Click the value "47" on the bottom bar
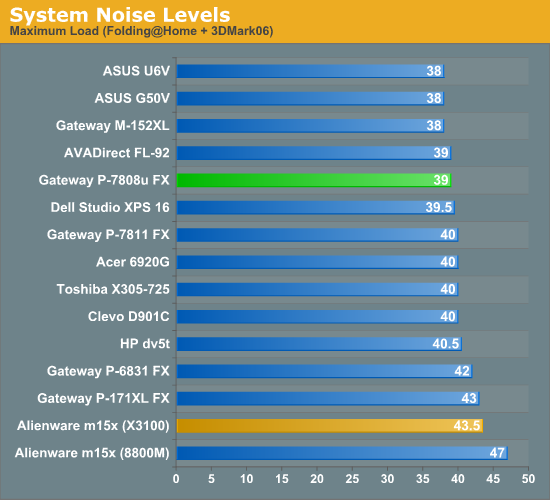 pyautogui.click(x=497, y=453)
